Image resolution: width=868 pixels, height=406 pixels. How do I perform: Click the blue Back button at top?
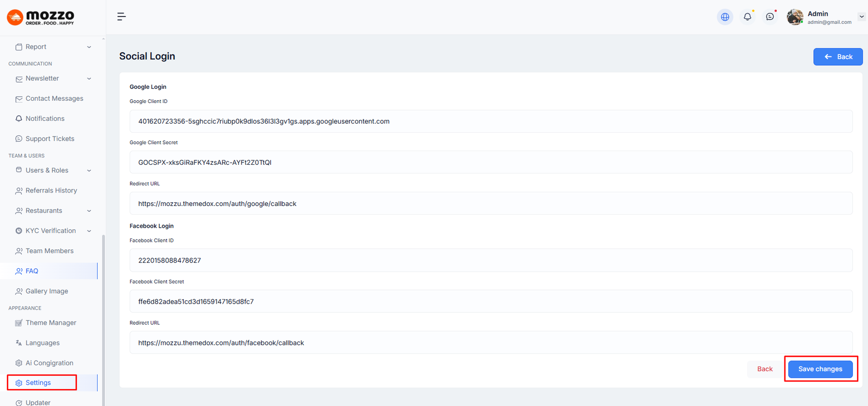point(838,57)
